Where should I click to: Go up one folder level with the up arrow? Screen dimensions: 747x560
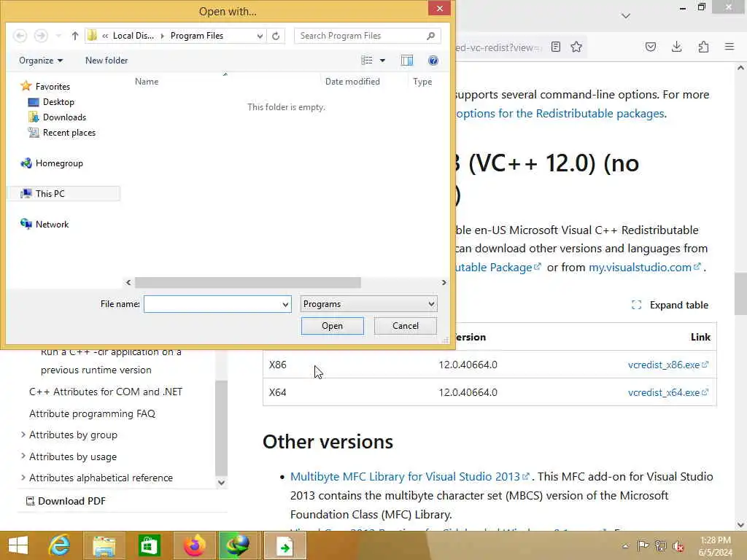(75, 36)
